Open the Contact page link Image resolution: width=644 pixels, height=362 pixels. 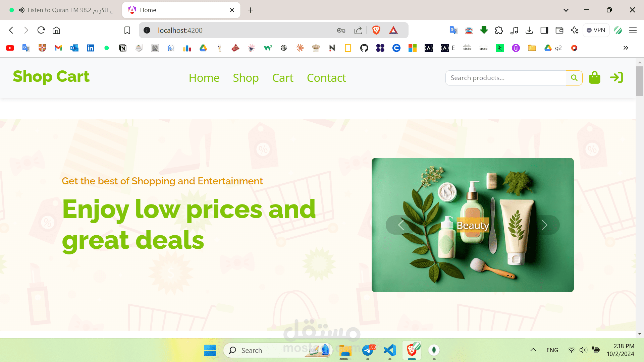[x=326, y=78]
